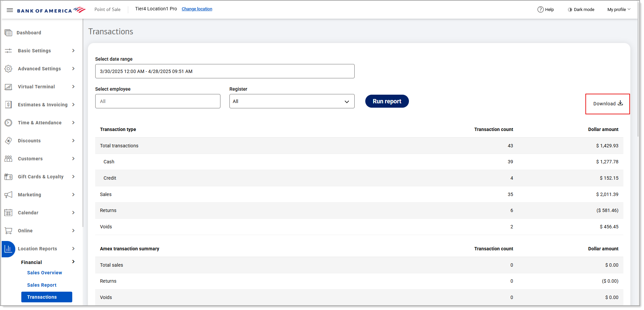This screenshot has width=644, height=310.
Task: Click the Customers people icon
Action: pos(8,159)
